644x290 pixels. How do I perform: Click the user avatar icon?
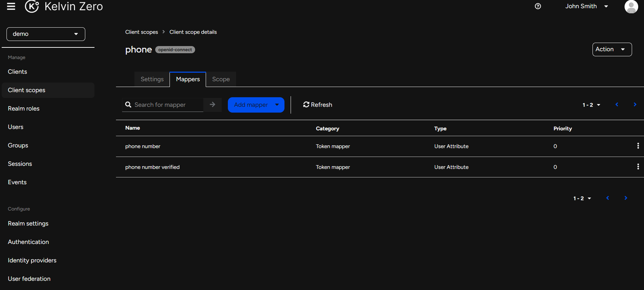pos(631,6)
